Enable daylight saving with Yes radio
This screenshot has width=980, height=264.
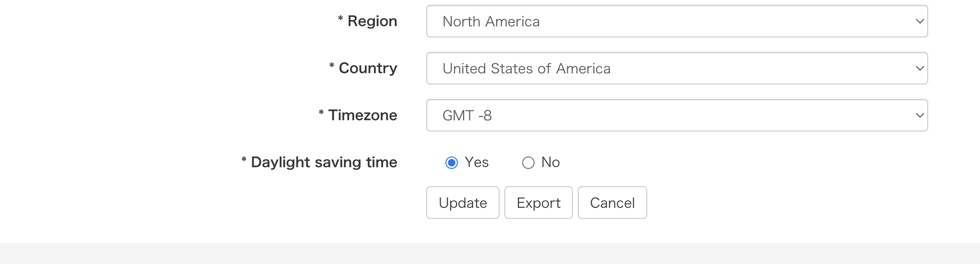point(452,163)
